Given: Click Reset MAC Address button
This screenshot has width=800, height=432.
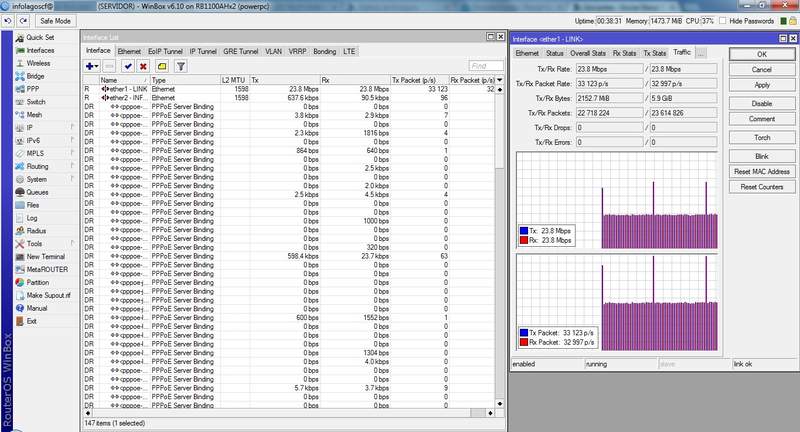Looking at the screenshot, I should (x=762, y=171).
